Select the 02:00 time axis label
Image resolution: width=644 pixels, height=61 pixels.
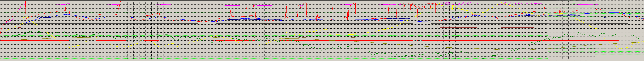229,60
